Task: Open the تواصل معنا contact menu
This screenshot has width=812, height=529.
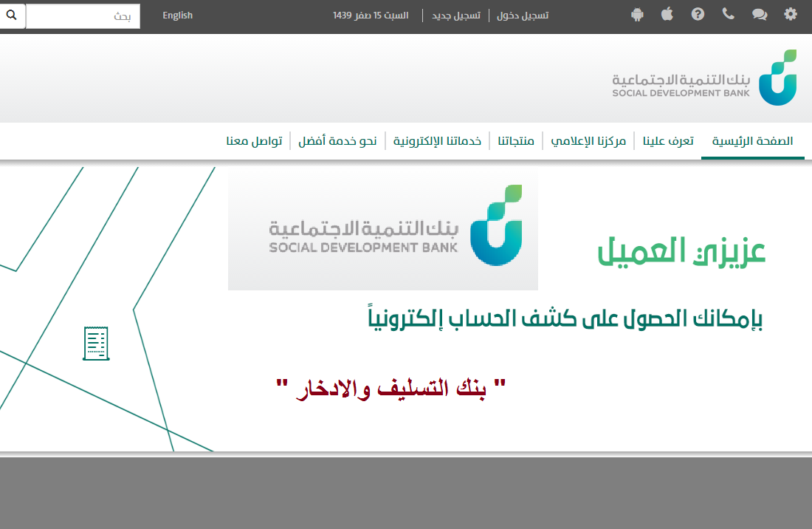Action: (x=254, y=141)
